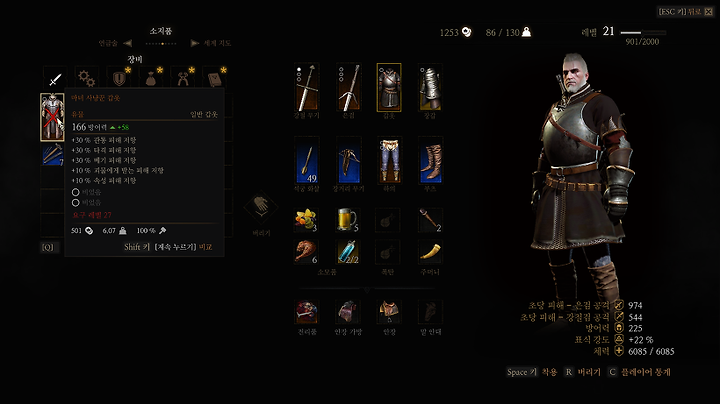The height and width of the screenshot is (404, 720).
Task: Click the level 21 experience progress bar
Action: coord(643,33)
